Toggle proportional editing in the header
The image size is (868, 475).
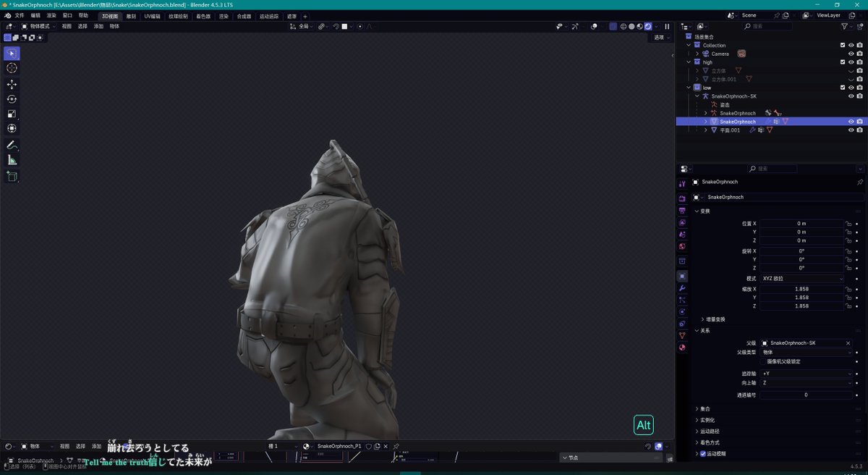click(360, 26)
